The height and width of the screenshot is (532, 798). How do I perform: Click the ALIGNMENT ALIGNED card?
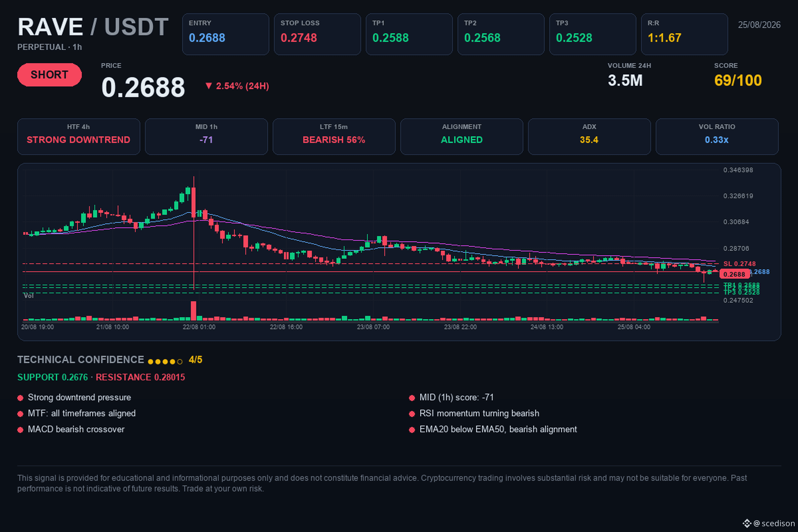[462, 137]
